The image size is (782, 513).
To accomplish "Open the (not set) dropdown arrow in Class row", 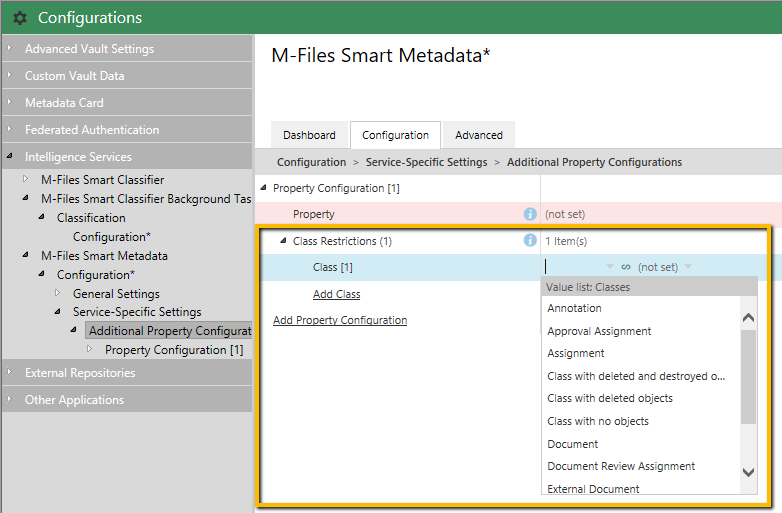I will [688, 266].
